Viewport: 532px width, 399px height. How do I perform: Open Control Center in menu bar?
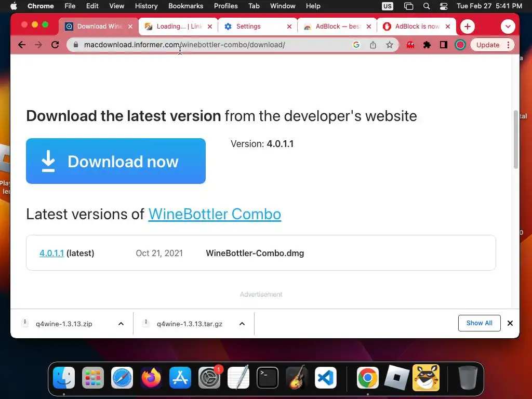444,6
